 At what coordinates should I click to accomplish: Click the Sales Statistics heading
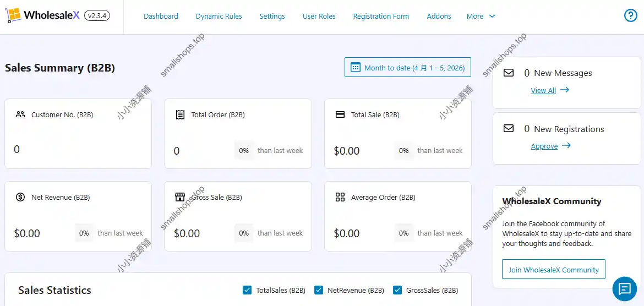tap(54, 290)
